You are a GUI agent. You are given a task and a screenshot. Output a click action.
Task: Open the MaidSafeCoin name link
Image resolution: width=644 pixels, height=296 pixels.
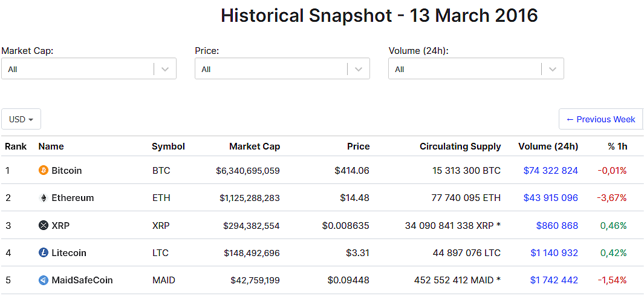click(x=82, y=280)
